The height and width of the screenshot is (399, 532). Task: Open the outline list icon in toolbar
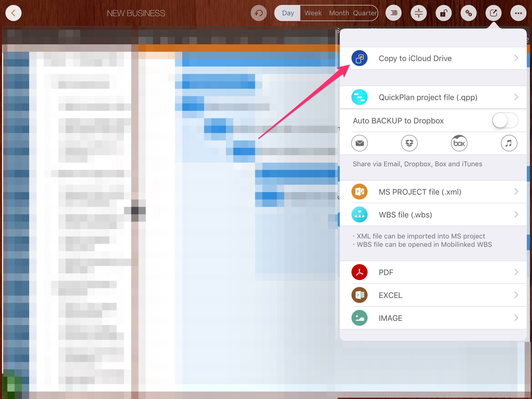[394, 13]
